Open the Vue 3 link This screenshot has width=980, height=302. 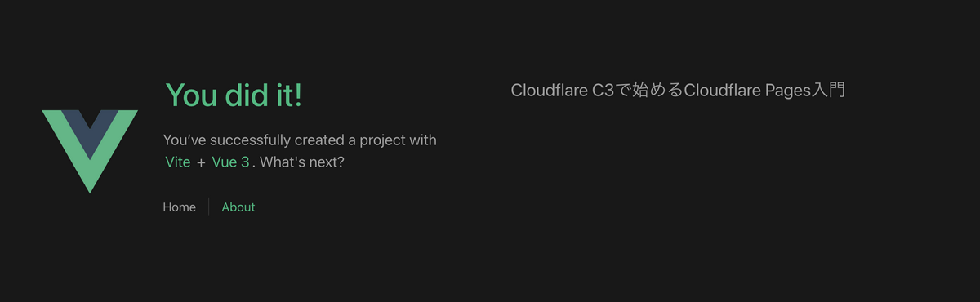coord(230,162)
